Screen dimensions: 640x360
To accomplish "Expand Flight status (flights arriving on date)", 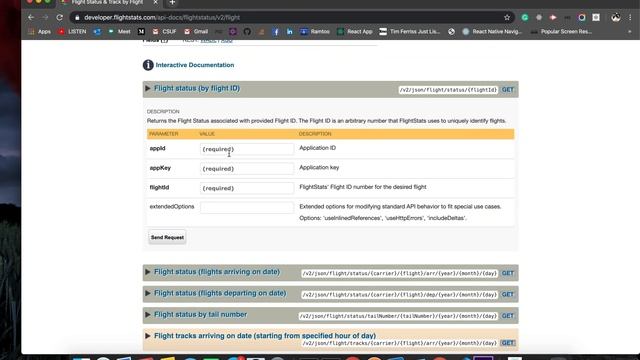I will pos(217,272).
